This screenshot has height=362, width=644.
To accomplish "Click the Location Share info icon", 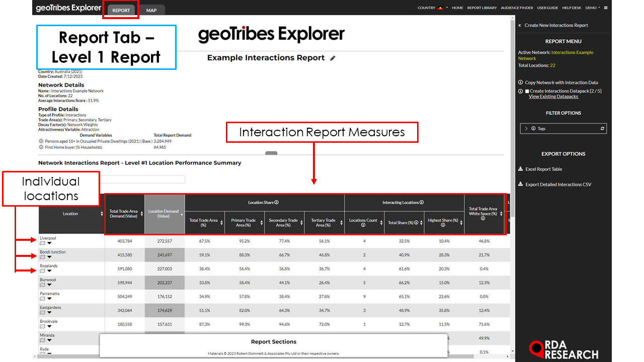I will [x=277, y=203].
